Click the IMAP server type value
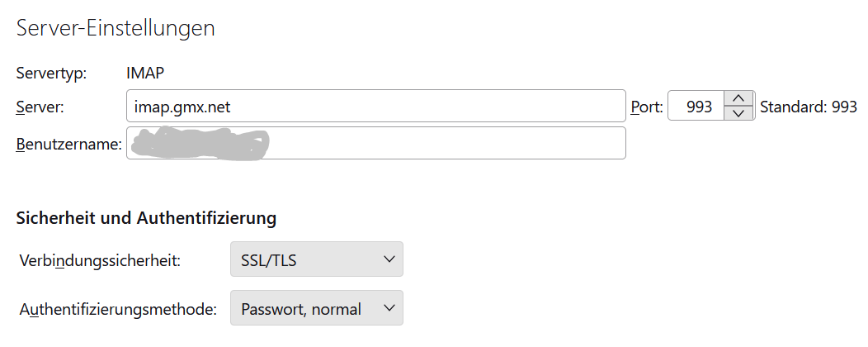This screenshot has height=347, width=868. pos(145,73)
